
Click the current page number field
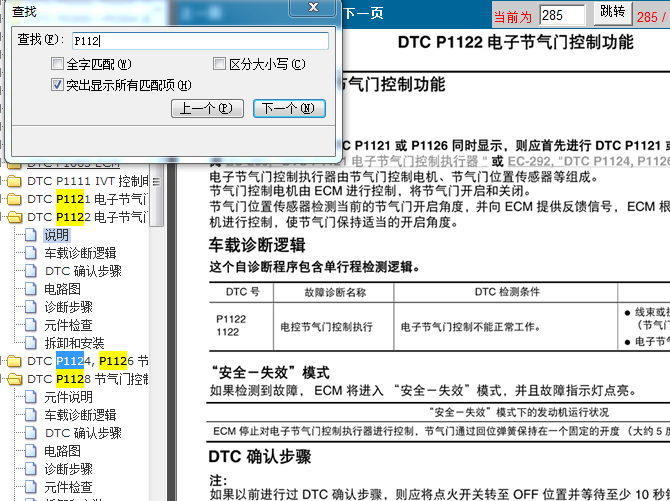(x=562, y=15)
